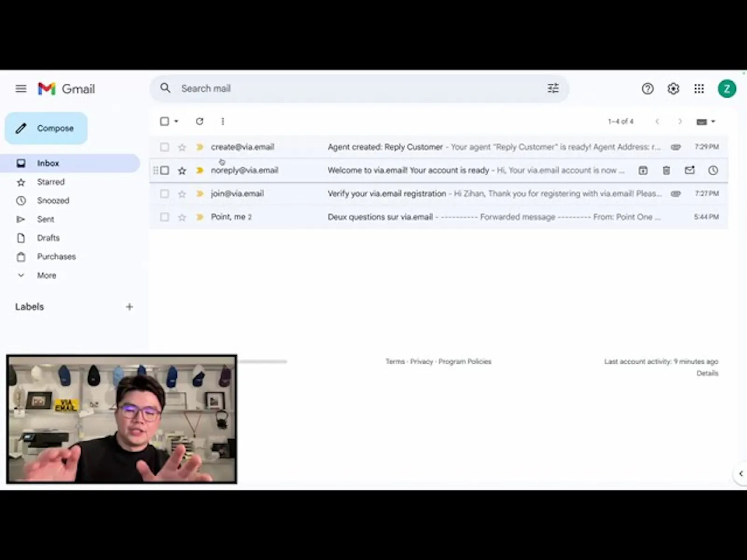The width and height of the screenshot is (747, 560).
Task: Click attachment icon on join@via.email row
Action: click(676, 194)
